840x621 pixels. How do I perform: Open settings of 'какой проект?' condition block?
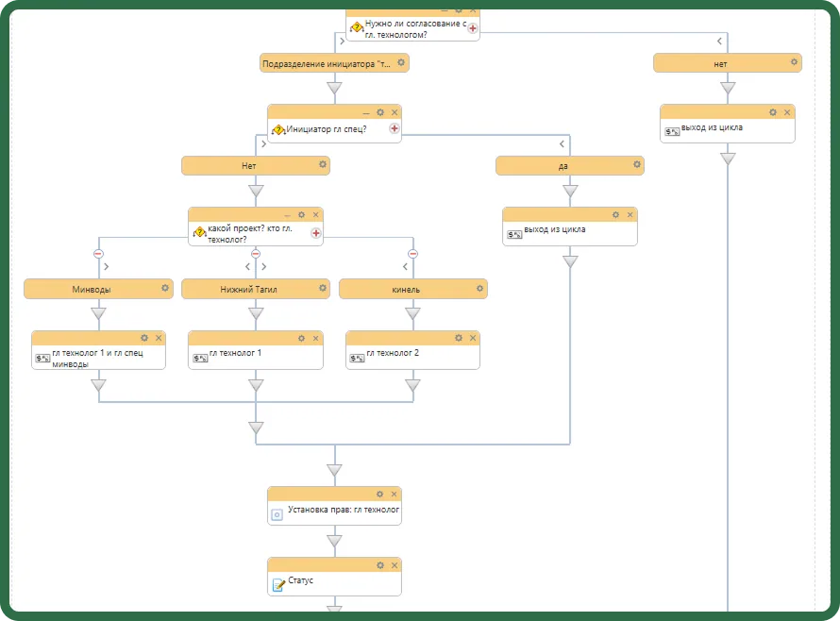302,215
